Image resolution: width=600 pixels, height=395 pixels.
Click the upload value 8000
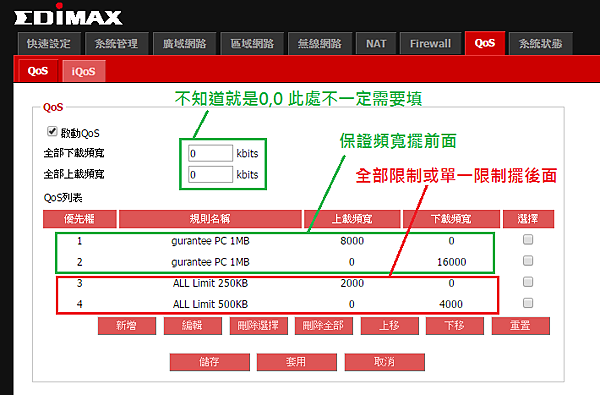coord(352,241)
